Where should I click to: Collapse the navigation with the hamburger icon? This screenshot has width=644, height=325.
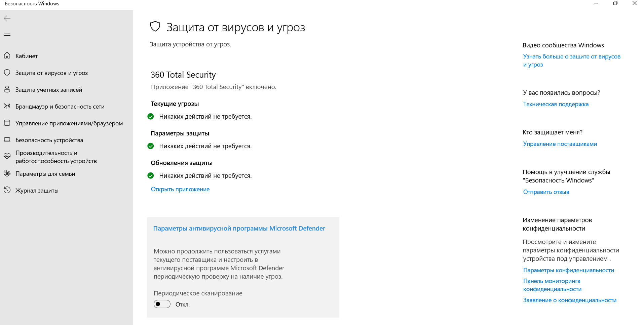(7, 35)
